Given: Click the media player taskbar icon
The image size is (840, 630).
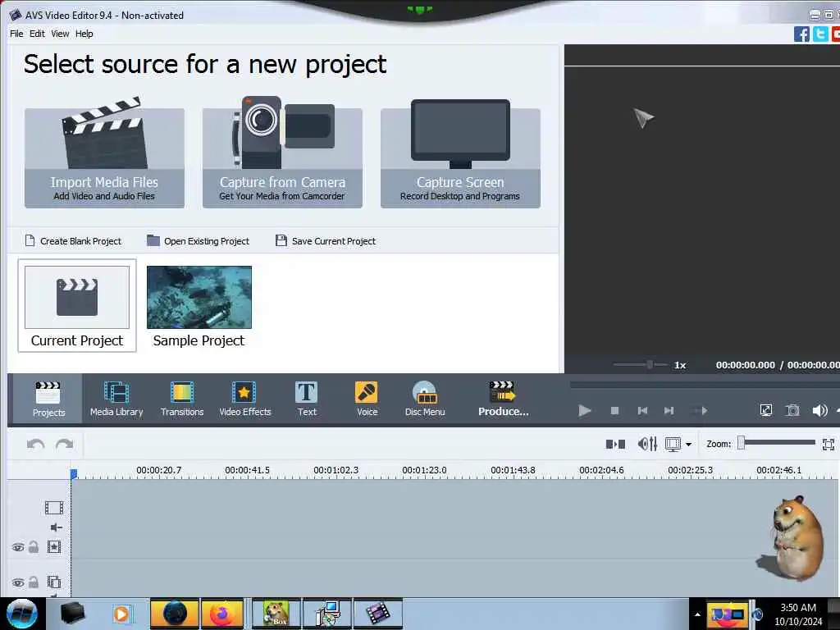Looking at the screenshot, I should point(121,614).
